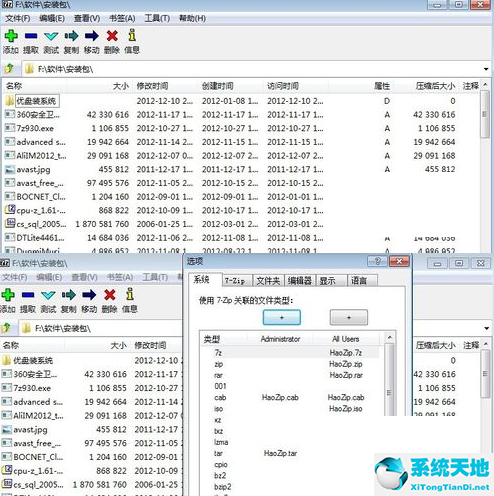Screen dimensions: 494x496
Task: Click the scroll-up arrow of file type list
Action: 389,337
